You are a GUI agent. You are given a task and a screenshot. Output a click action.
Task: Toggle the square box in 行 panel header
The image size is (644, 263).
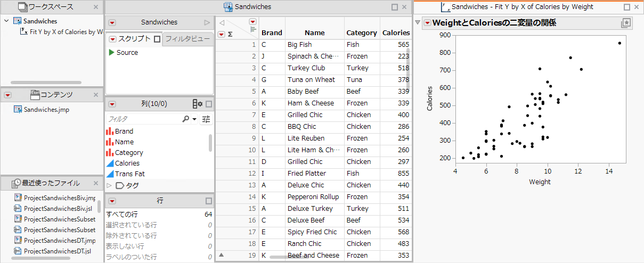coord(209,201)
